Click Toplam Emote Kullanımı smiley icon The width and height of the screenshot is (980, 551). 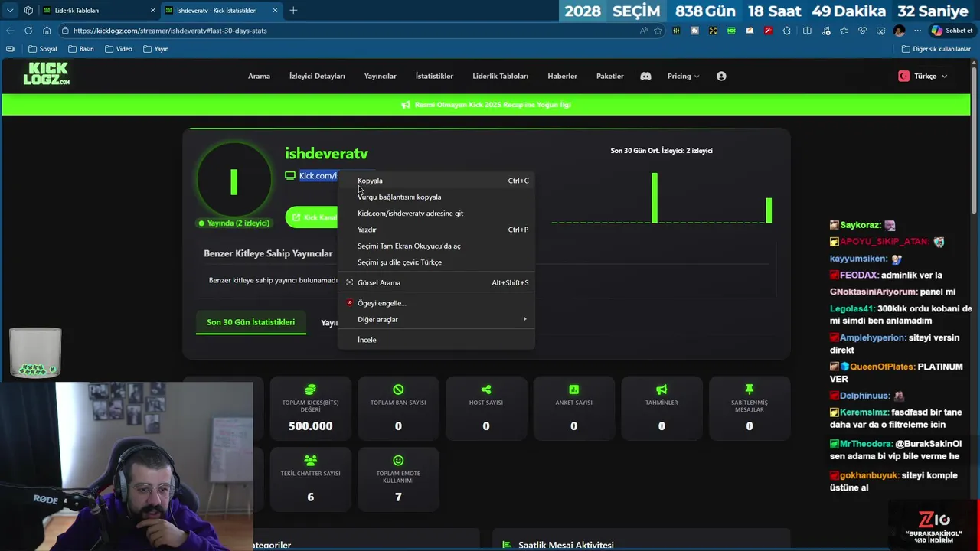click(398, 461)
